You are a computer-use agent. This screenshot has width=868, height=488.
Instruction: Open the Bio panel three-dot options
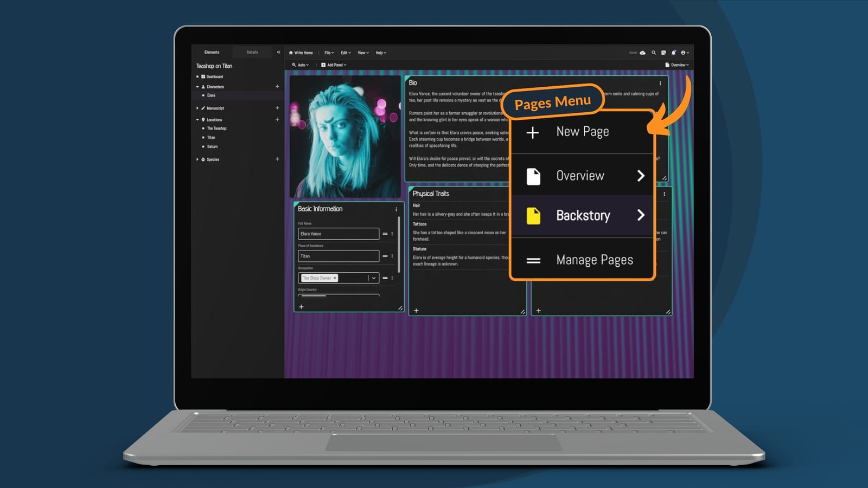pos(660,83)
